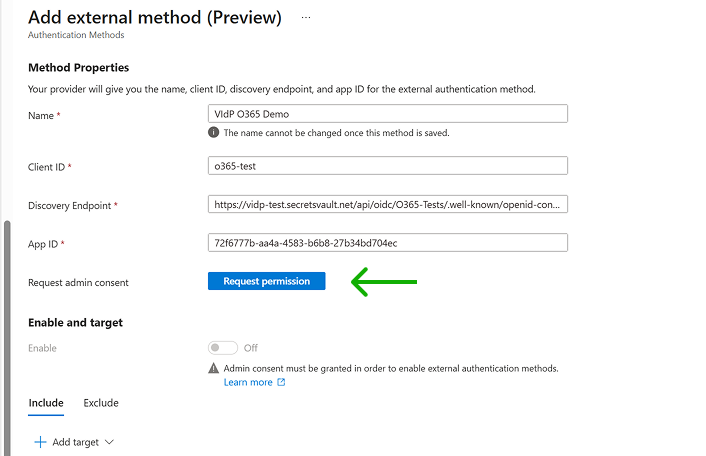
Task: Click the external link icon after Learn more
Action: [281, 383]
